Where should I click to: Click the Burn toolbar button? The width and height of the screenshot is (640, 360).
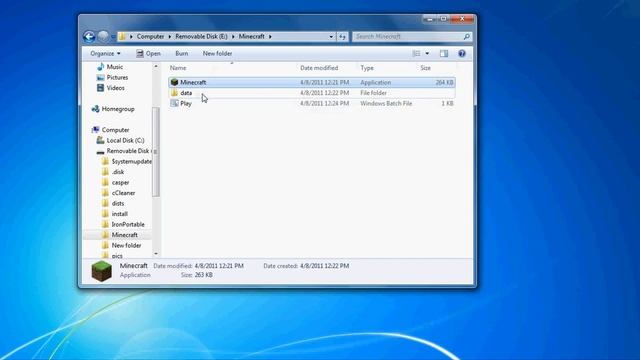click(x=182, y=53)
